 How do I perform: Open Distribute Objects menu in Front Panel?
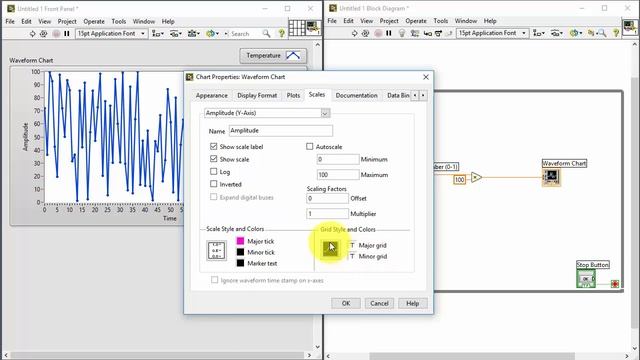pyautogui.click(x=176, y=33)
